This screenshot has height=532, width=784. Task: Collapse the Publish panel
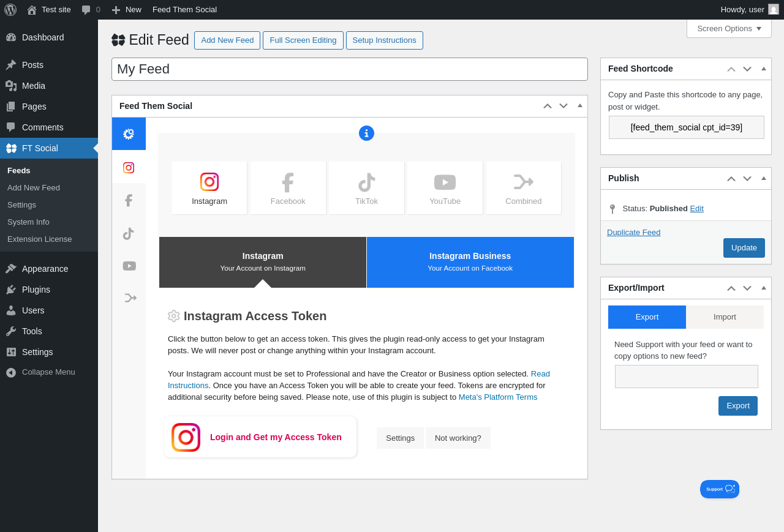764,178
